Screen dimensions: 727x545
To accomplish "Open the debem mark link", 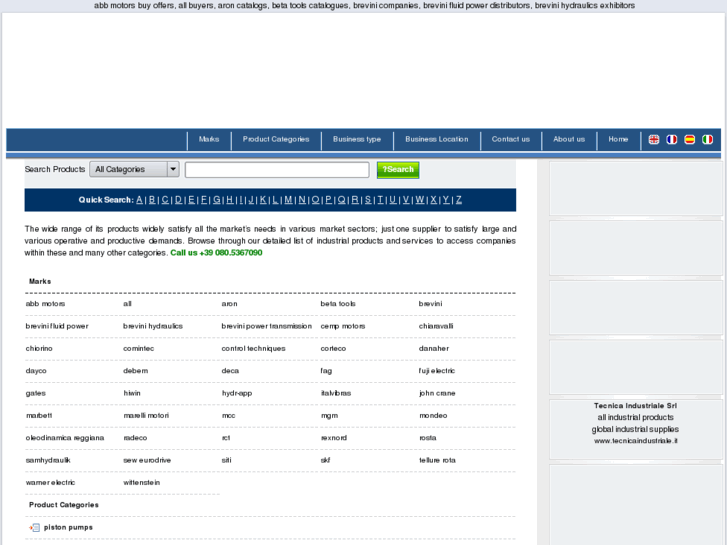I will click(x=136, y=371).
